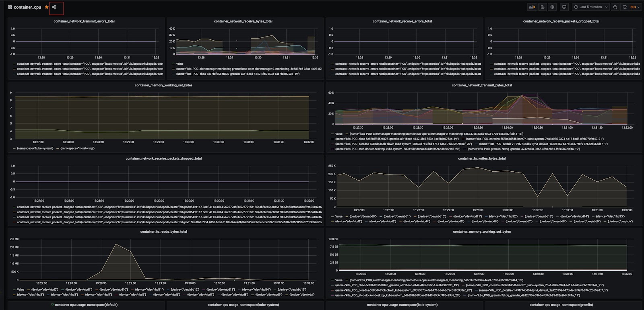The image size is (644, 310).
Task: Click the spike peak in fs_reads_bytes_total graph
Action: [x=116, y=244]
